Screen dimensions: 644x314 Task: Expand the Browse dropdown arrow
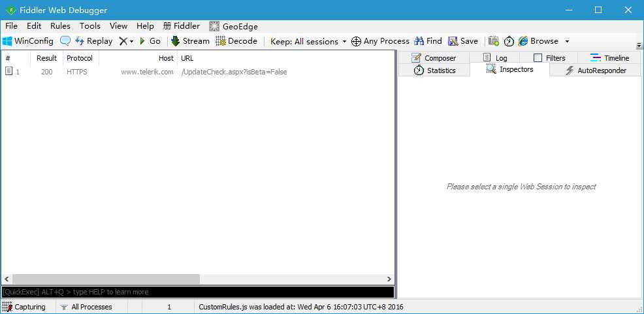click(567, 42)
